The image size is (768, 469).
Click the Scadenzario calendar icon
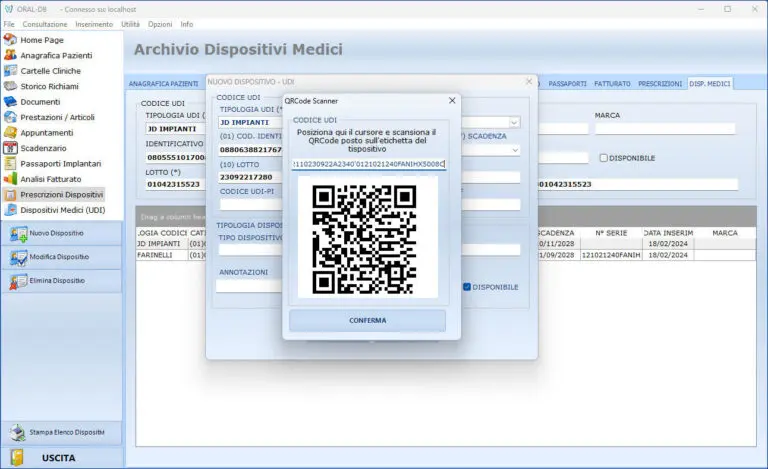click(x=10, y=148)
